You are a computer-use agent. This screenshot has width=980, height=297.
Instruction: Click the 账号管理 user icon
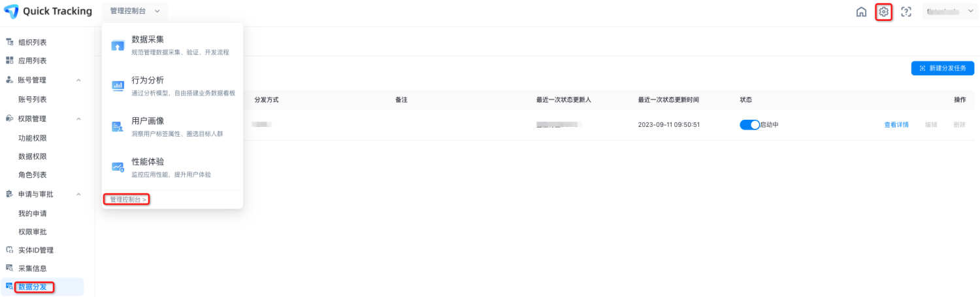9,80
